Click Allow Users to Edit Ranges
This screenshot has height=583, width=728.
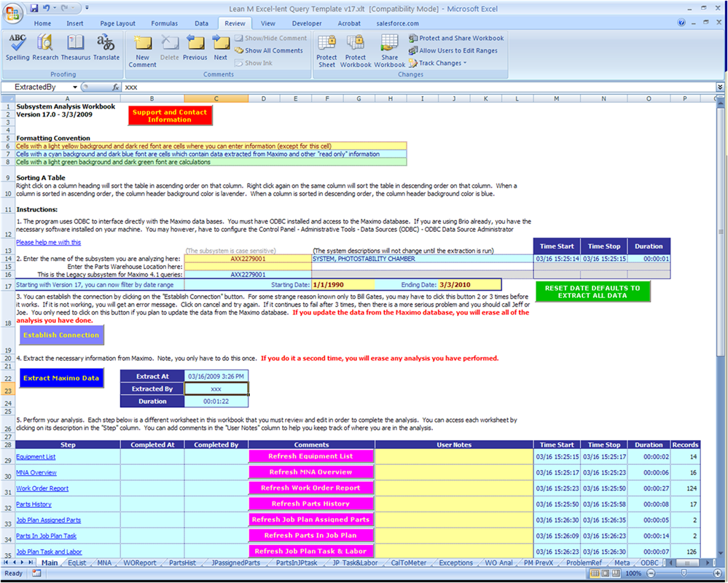pos(453,50)
